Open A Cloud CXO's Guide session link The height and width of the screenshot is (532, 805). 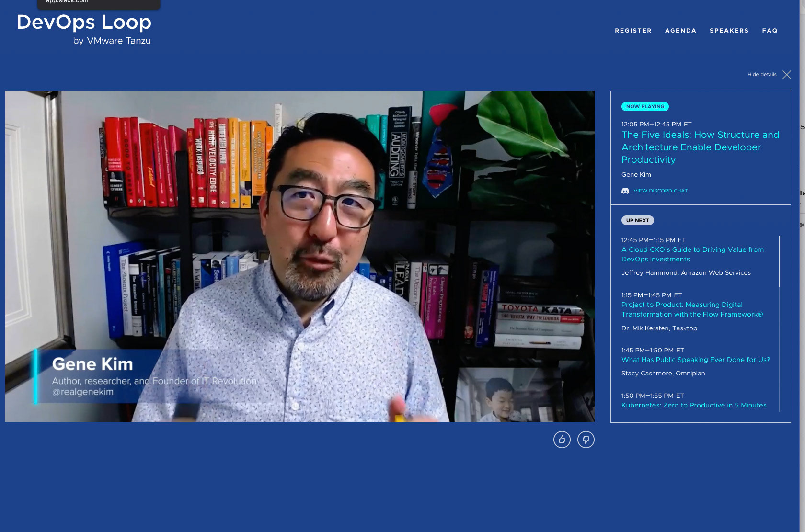(692, 254)
